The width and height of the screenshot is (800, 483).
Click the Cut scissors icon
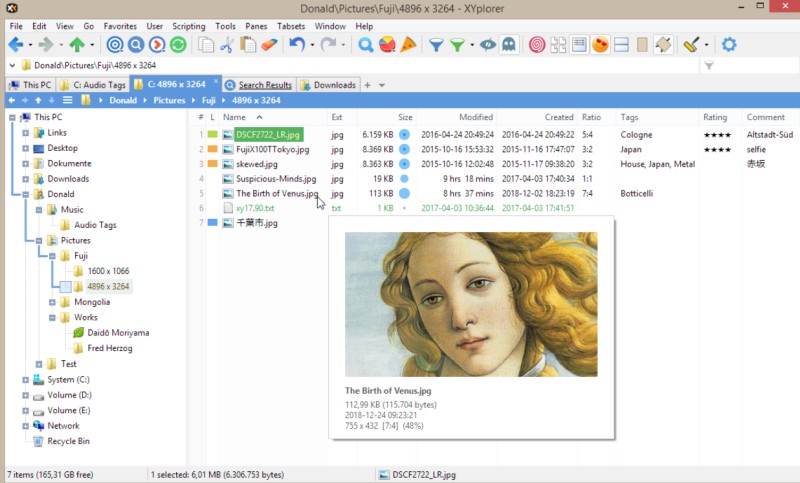point(227,45)
